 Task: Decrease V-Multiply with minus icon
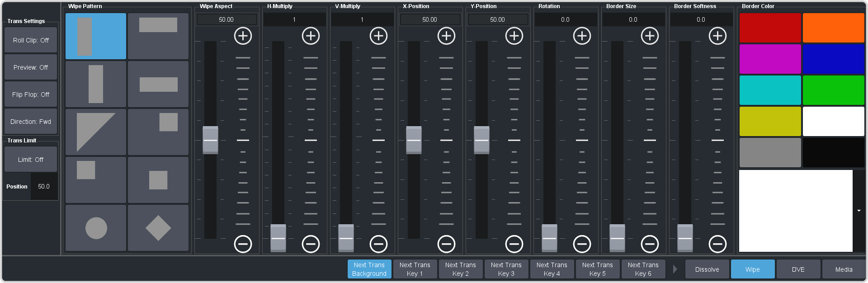[x=378, y=244]
